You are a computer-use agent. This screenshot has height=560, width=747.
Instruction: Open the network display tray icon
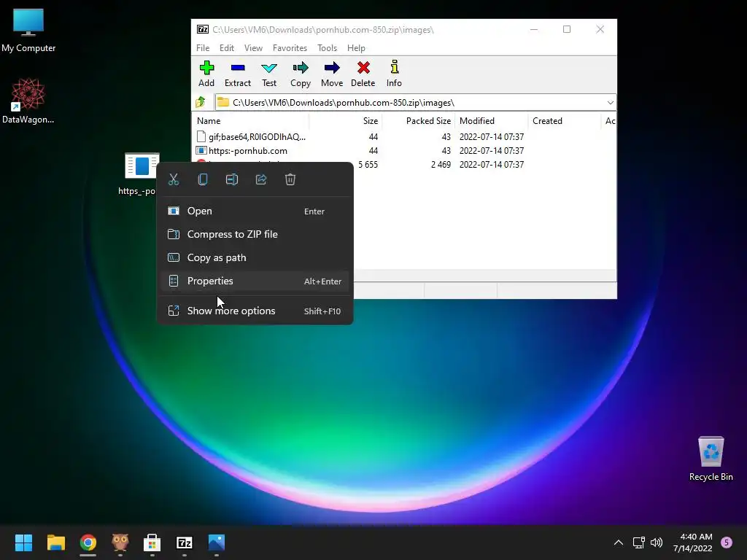click(x=639, y=542)
